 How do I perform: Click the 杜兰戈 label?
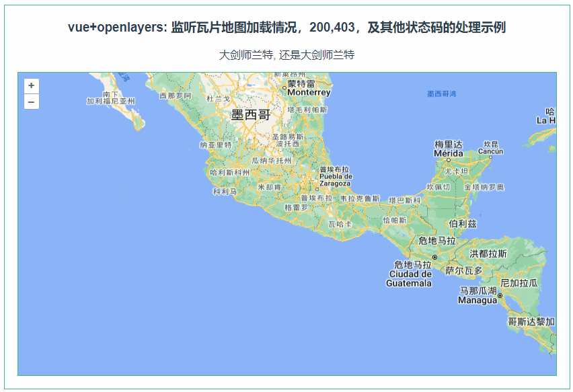(218, 99)
